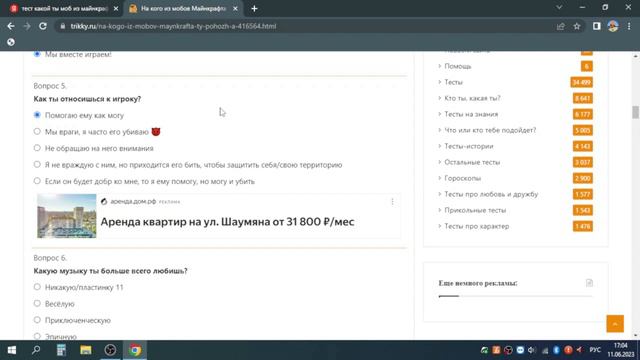Switch to tab 'тест какой ты моб из майнкрафта'
Image resolution: width=640 pixels, height=360 pixels.
[63, 9]
